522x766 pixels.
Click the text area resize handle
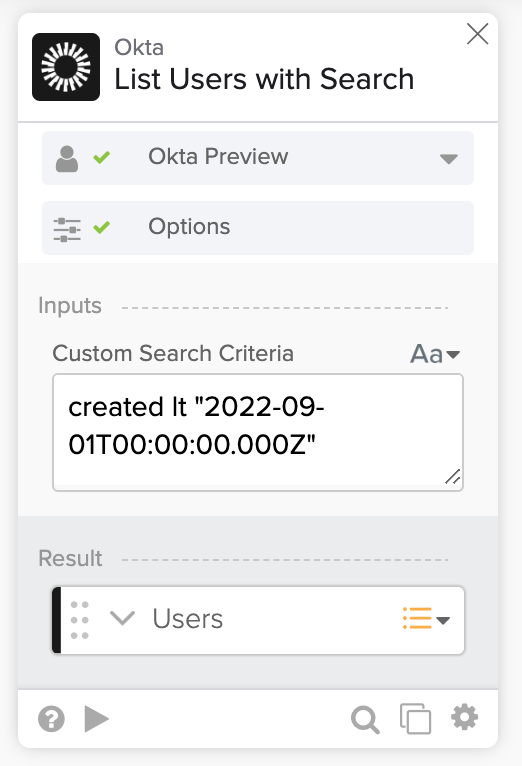[453, 477]
